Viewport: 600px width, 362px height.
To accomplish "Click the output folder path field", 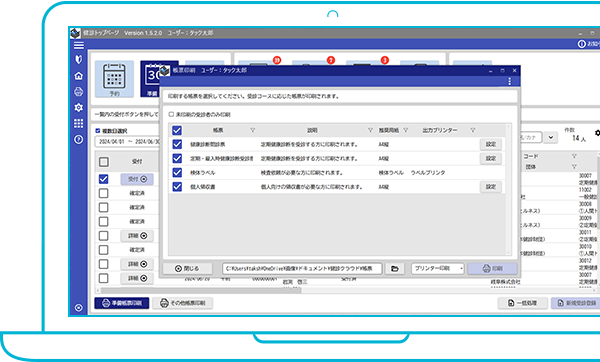I will (302, 269).
